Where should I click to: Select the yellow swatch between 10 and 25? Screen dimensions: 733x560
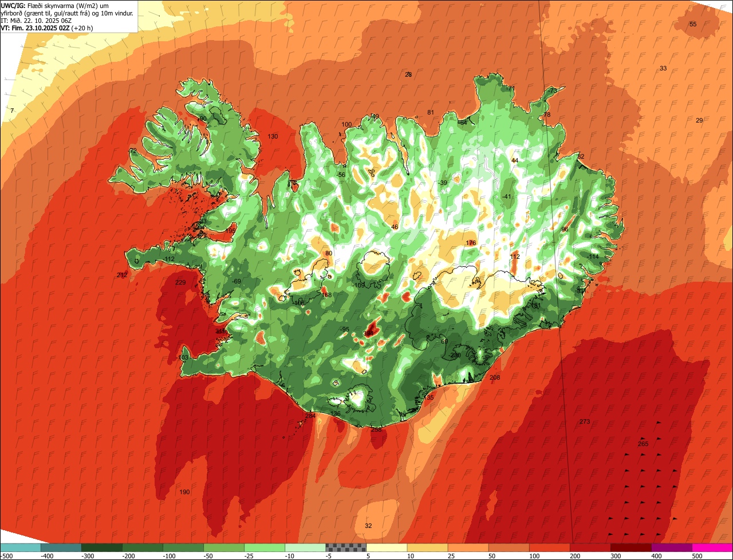[x=427, y=547]
